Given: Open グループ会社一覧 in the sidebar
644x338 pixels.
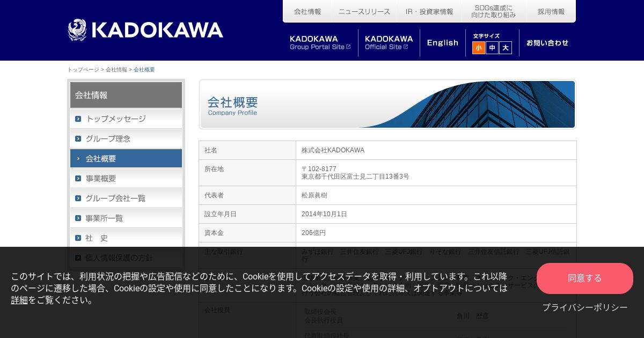Looking at the screenshot, I should [126, 198].
